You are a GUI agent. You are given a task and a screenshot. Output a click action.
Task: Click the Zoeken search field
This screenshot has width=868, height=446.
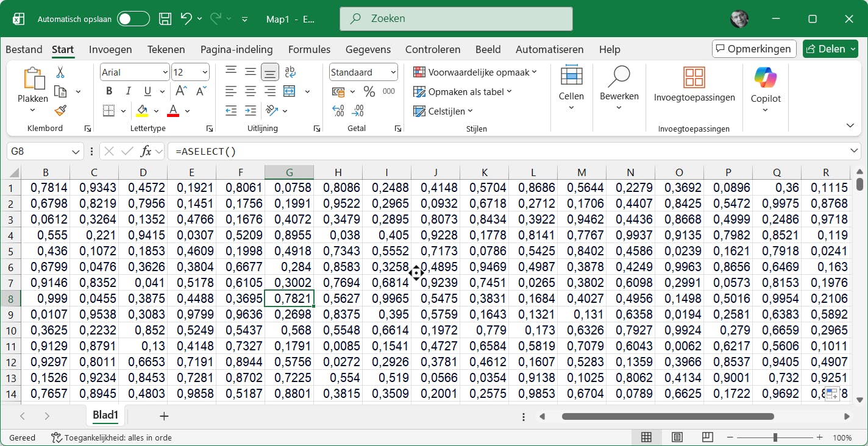456,19
